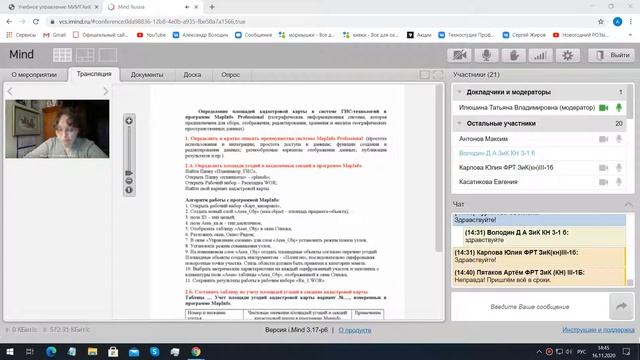
Task: Open Инструкции и поддержка link
Action: tap(598, 329)
